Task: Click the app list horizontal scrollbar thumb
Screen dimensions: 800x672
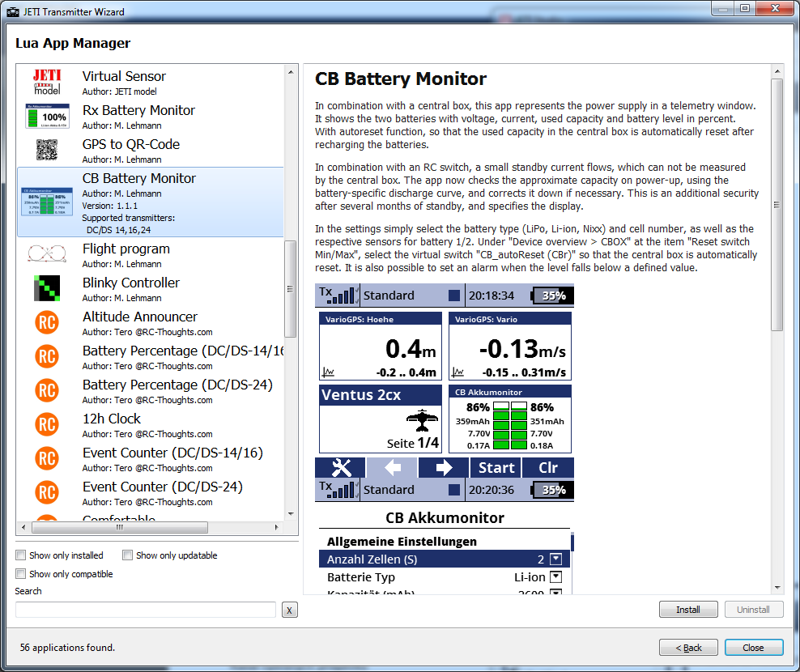Action: [x=120, y=527]
